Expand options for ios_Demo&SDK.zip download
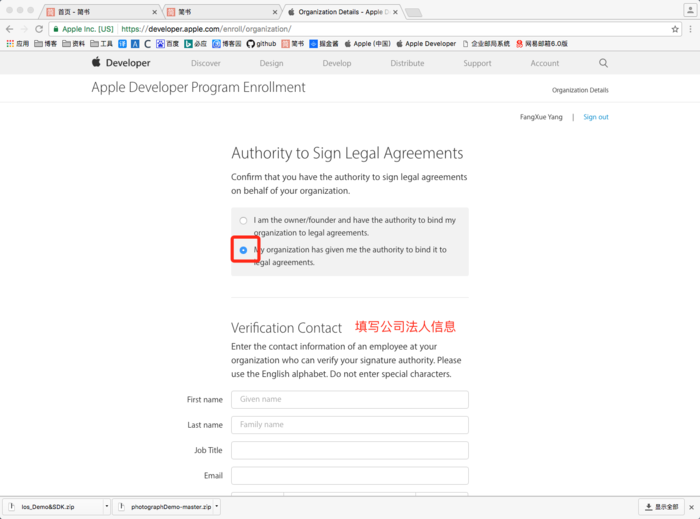The width and height of the screenshot is (700, 519). (x=107, y=506)
